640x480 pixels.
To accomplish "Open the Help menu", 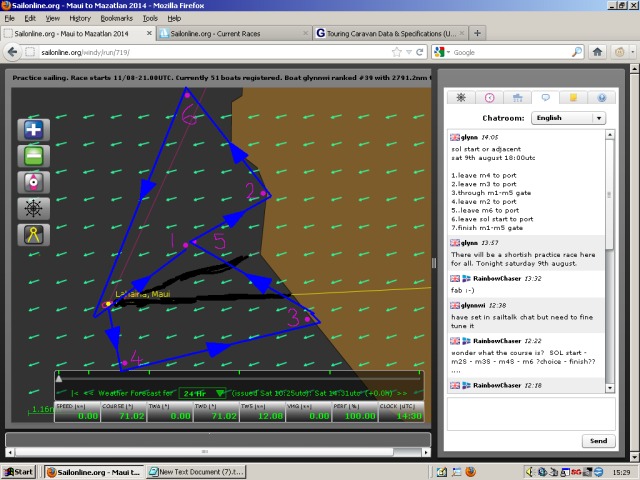I will point(174,18).
